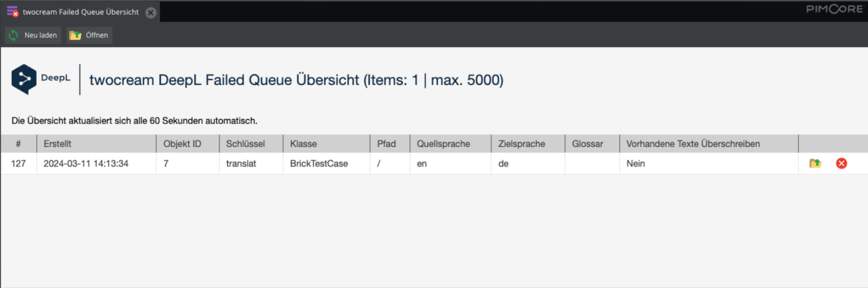Click the Öffnen button
This screenshot has height=288, width=868.
(89, 36)
